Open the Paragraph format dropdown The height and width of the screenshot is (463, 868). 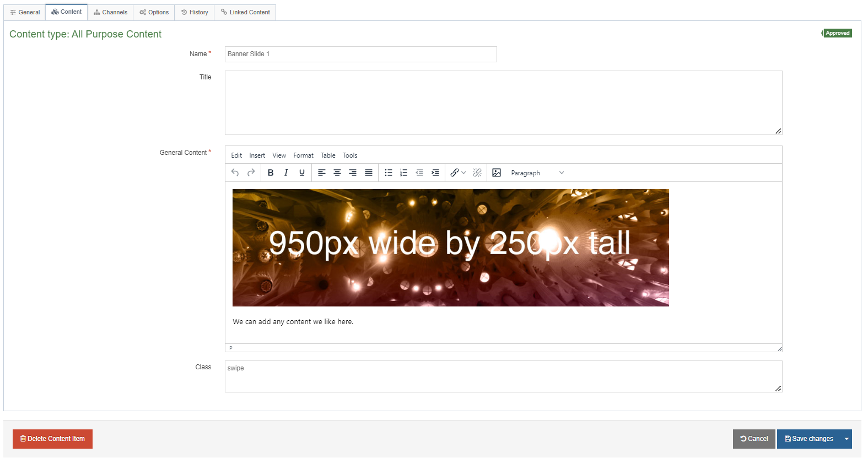click(537, 173)
